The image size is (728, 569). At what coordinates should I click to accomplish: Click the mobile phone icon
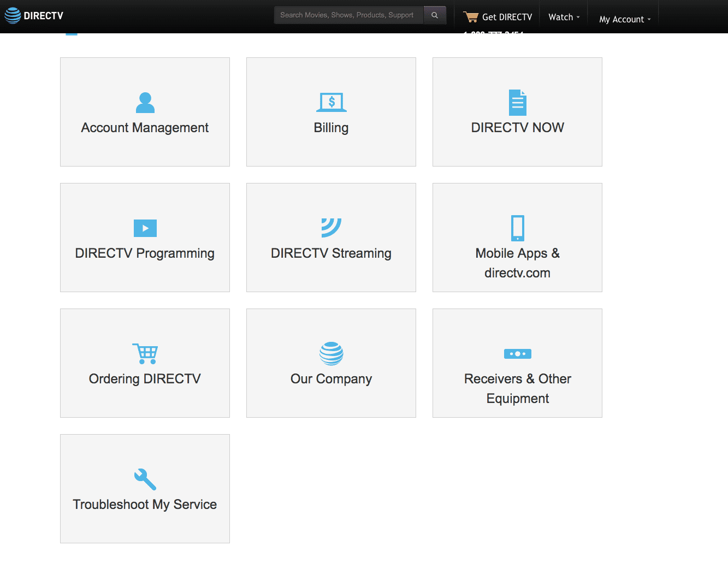coord(517,228)
